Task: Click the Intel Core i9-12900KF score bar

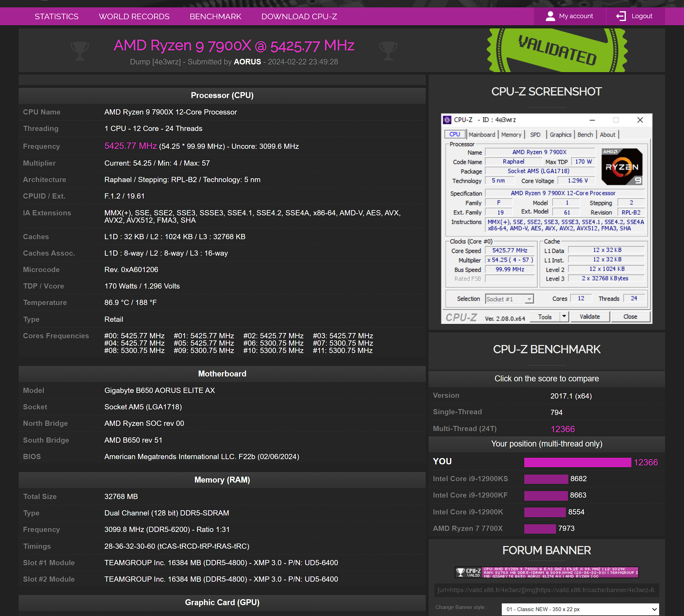Action: pyautogui.click(x=546, y=495)
